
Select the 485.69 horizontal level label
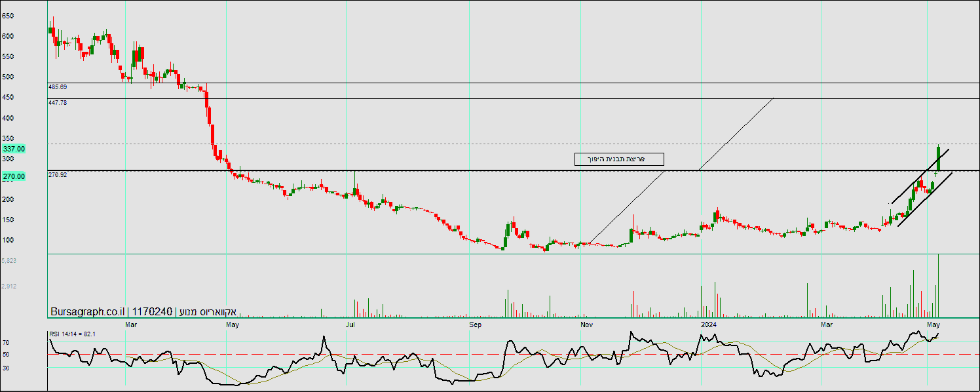pyautogui.click(x=58, y=87)
